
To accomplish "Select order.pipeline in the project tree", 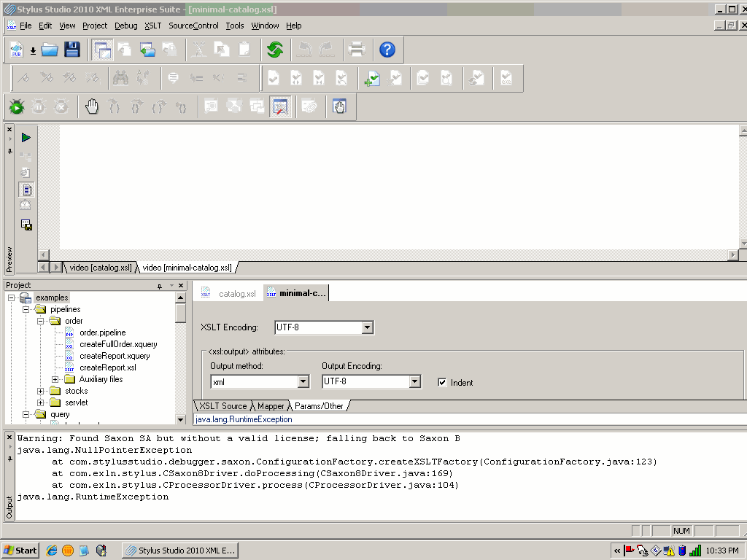I will click(x=102, y=332).
